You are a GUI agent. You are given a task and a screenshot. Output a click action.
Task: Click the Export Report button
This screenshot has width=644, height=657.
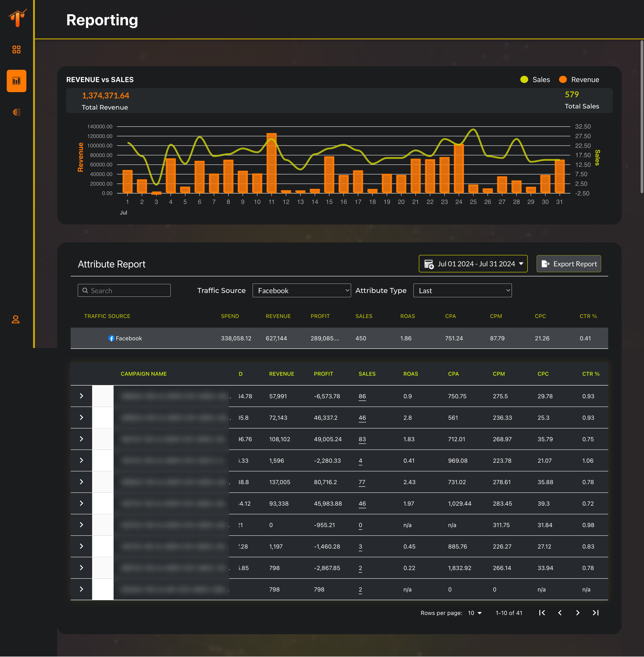569,264
